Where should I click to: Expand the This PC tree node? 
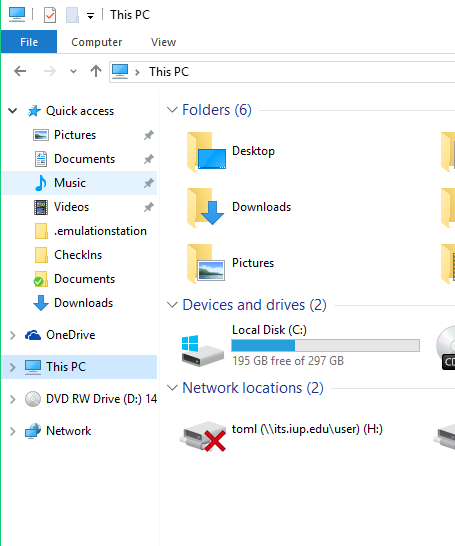click(x=13, y=367)
